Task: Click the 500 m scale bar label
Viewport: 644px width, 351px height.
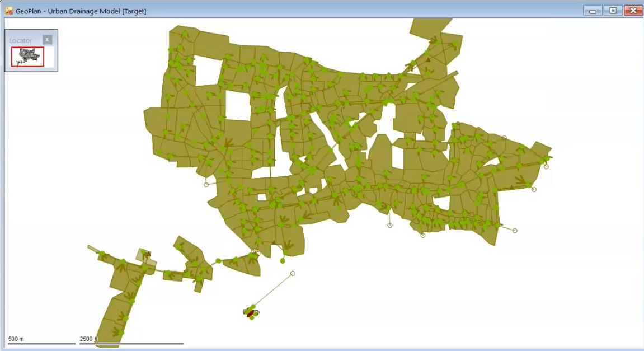Action: click(16, 339)
